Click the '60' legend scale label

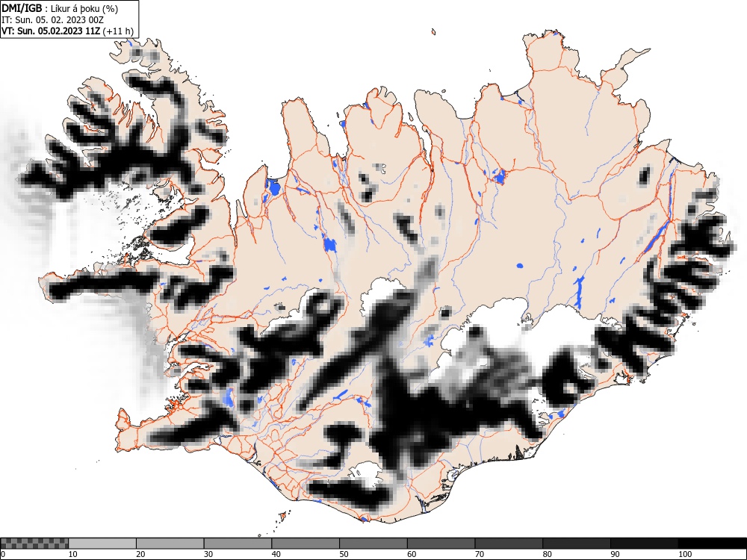click(x=412, y=554)
